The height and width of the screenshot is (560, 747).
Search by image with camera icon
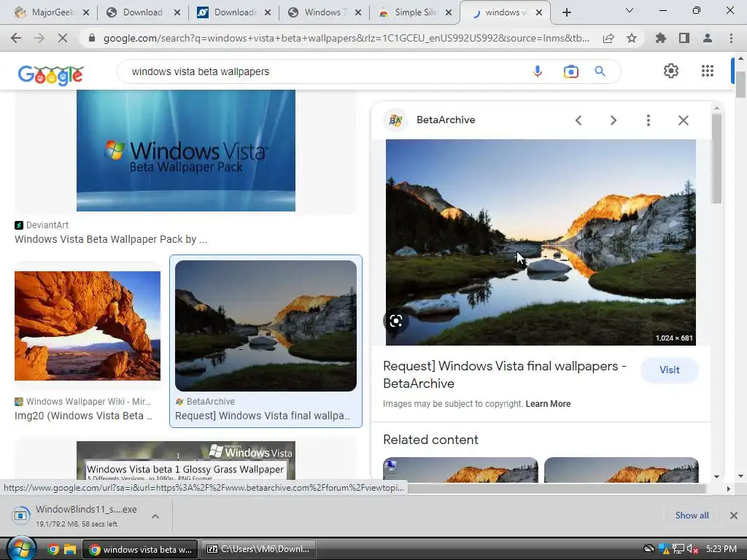[570, 71]
